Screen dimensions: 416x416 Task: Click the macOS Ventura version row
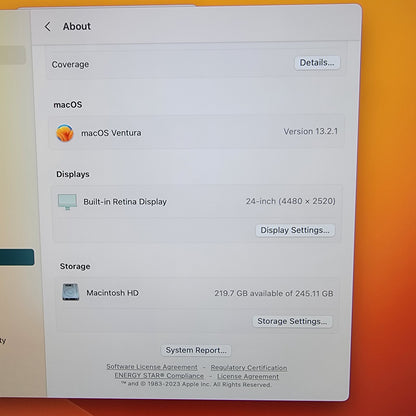(197, 132)
